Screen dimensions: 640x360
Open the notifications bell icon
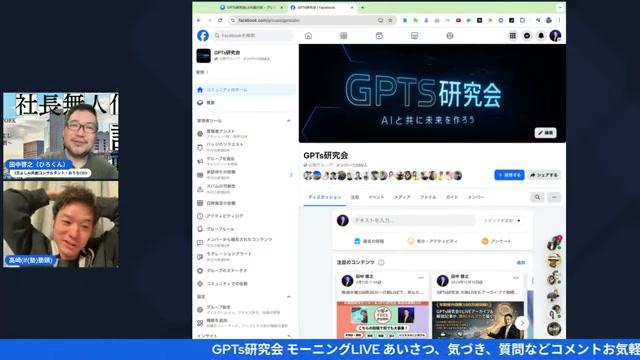(541, 36)
